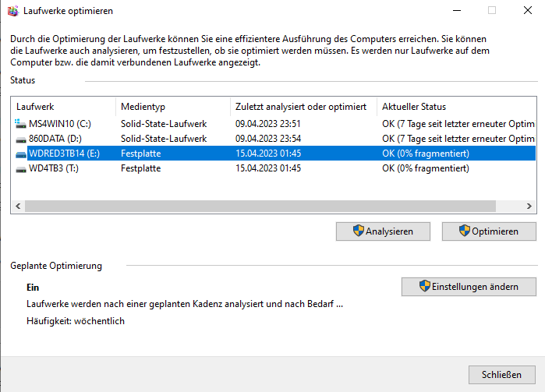This screenshot has height=392, width=545.
Task: Click the horizontal scrollbar thumb
Action: tap(260, 206)
